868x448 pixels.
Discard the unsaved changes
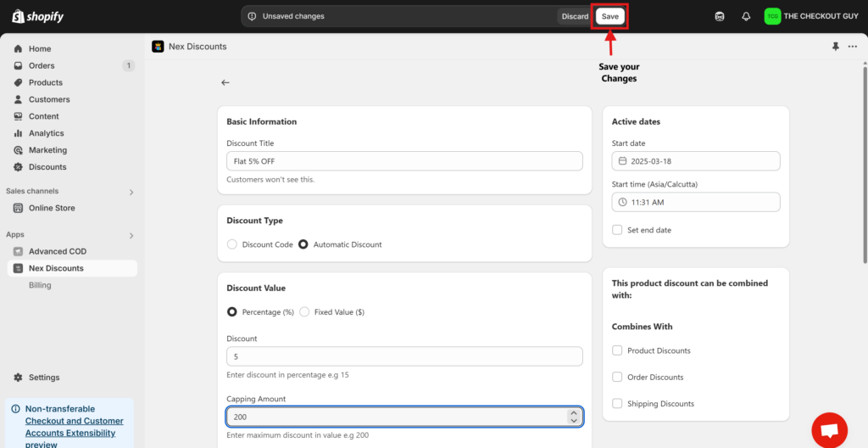tap(575, 16)
